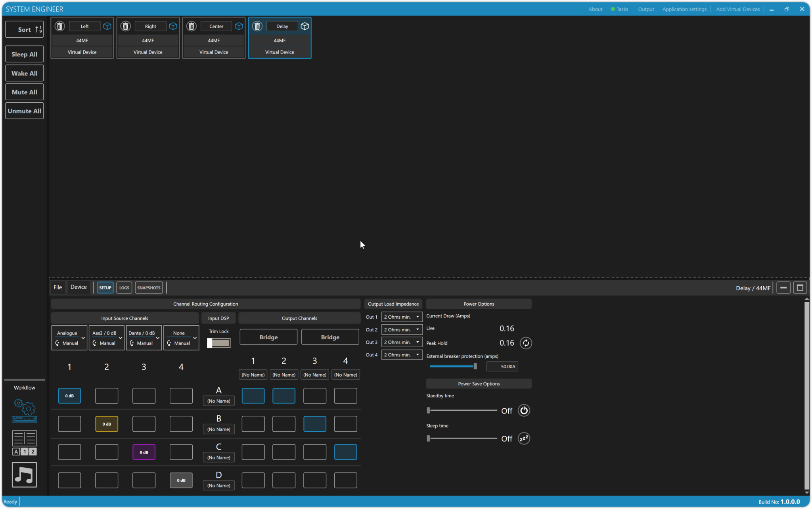The image size is (812, 509).
Task: Open the gears setup workflow icon
Action: click(x=25, y=411)
